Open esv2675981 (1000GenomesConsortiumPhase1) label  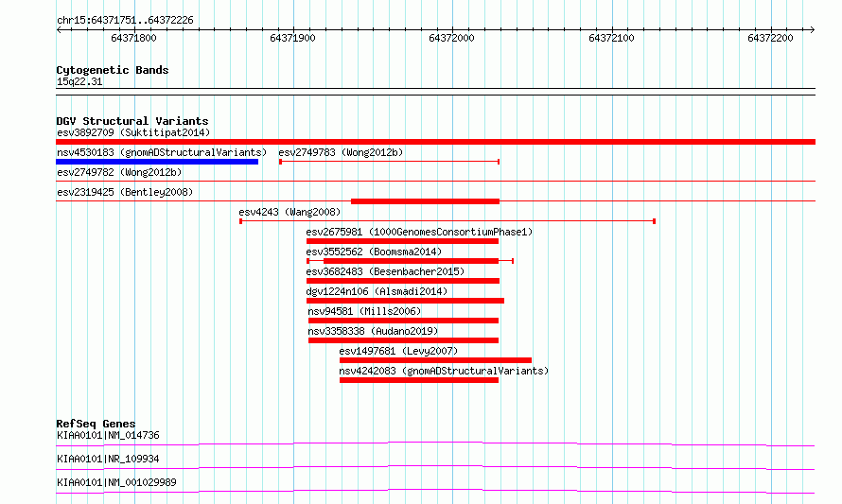[x=419, y=232]
